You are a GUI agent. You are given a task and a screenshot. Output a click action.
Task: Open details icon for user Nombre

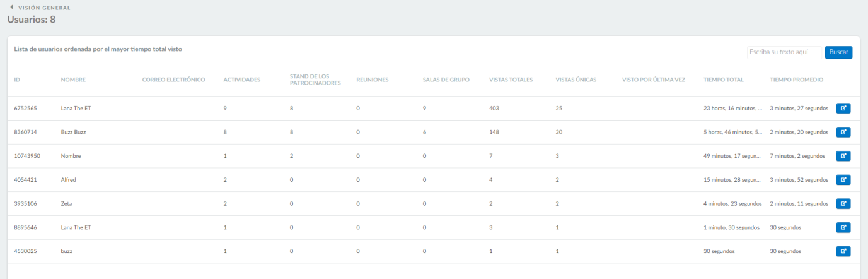843,156
